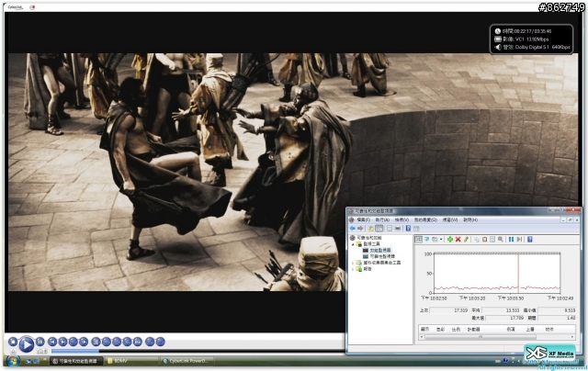Click the Maximum value field showing 17.709
Screen dimensions: 588x371
coord(504,318)
